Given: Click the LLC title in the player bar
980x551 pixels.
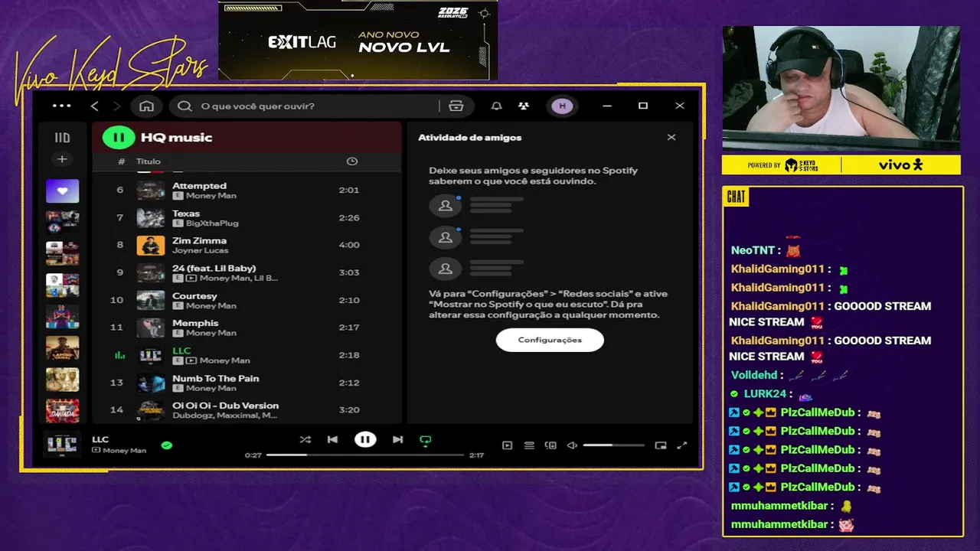Looking at the screenshot, I should (x=100, y=439).
